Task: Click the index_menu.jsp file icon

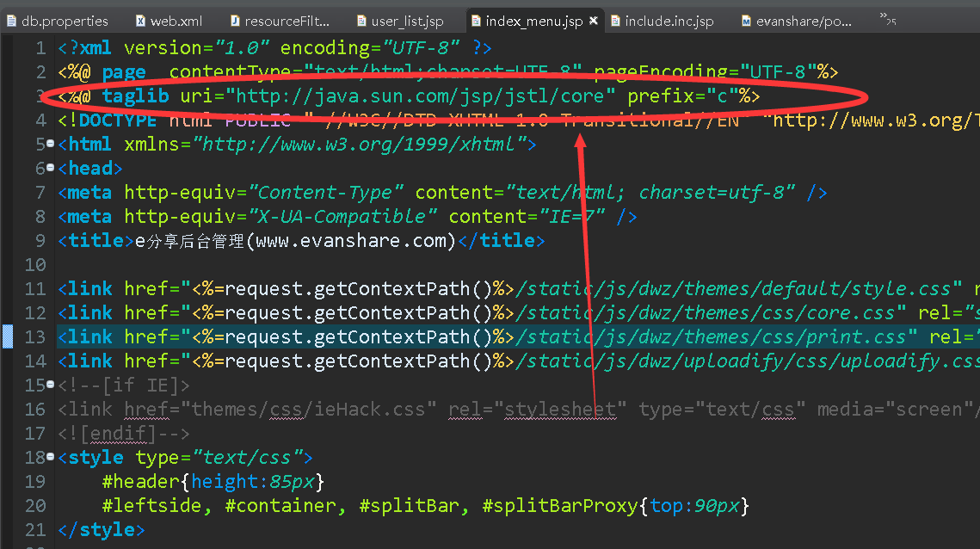Action: tap(476, 22)
